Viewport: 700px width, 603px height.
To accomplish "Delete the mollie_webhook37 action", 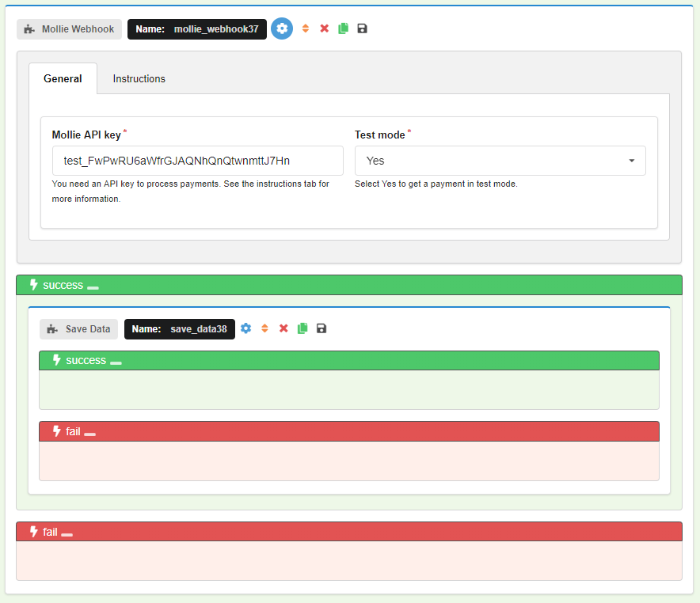I will 325,28.
